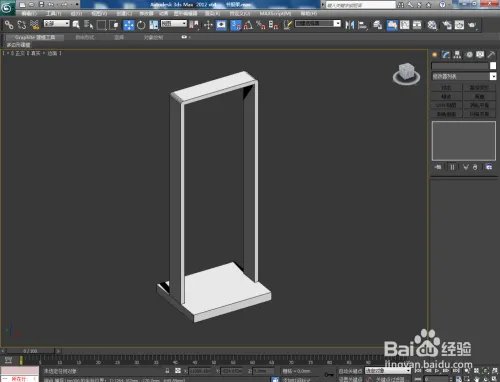Switch to 对象绘制 ribbon tab
500x382 pixels.
tap(153, 37)
